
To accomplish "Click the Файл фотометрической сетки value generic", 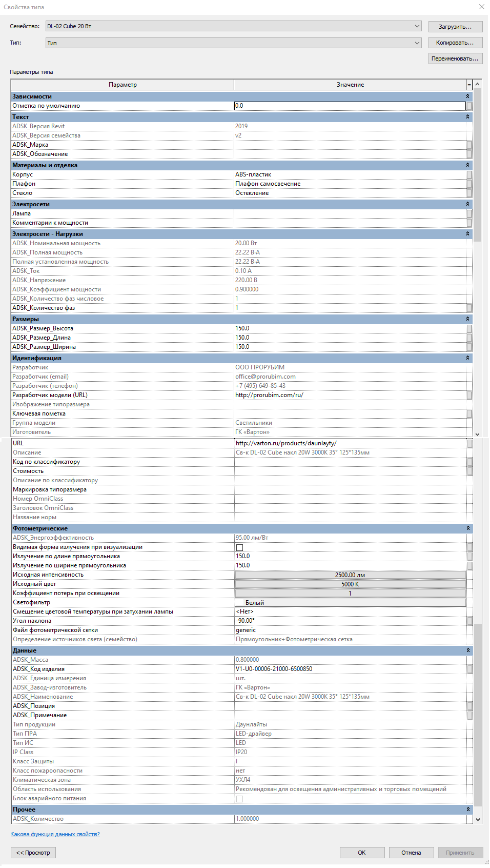I will 351,630.
